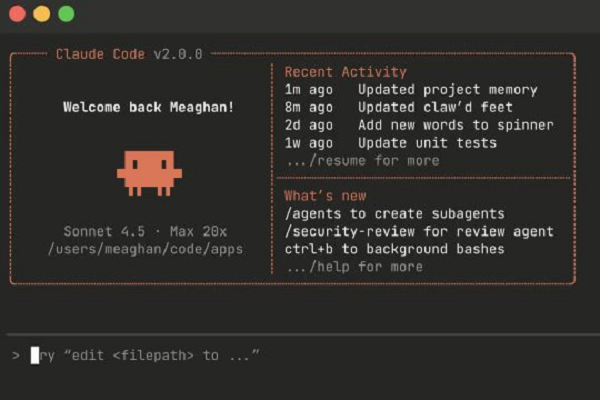Image resolution: width=600 pixels, height=400 pixels.
Task: Click the "Recent Activity" heading
Action: 345,72
